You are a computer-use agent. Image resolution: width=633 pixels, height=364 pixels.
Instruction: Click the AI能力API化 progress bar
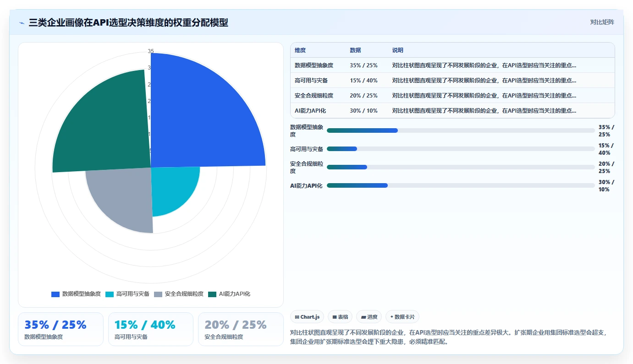(461, 185)
